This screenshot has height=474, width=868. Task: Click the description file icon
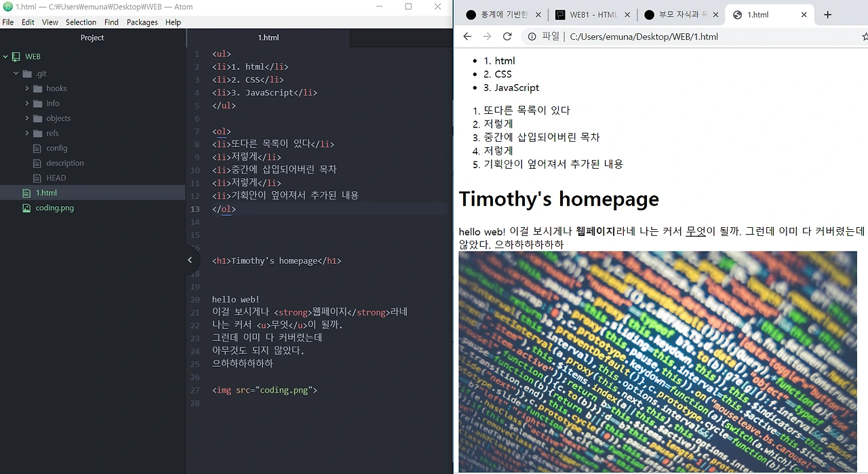click(38, 163)
